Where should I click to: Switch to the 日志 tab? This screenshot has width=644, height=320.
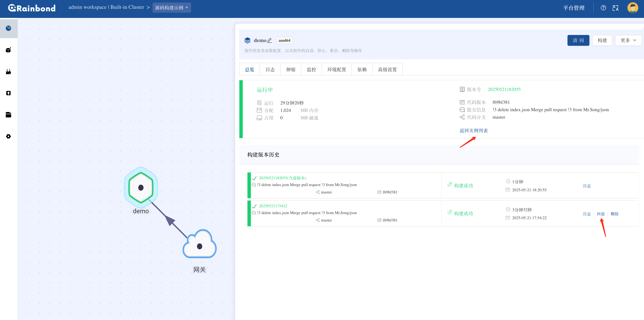coord(270,69)
